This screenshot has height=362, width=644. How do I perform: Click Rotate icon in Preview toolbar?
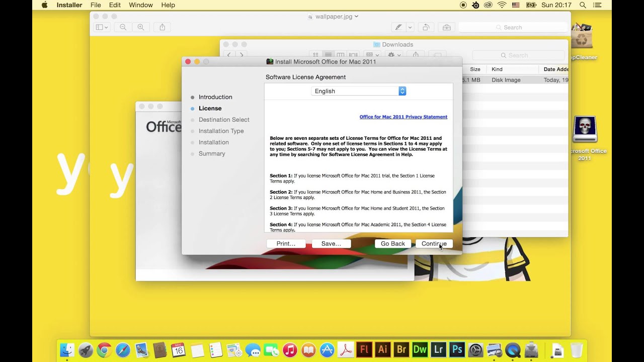click(x=426, y=27)
